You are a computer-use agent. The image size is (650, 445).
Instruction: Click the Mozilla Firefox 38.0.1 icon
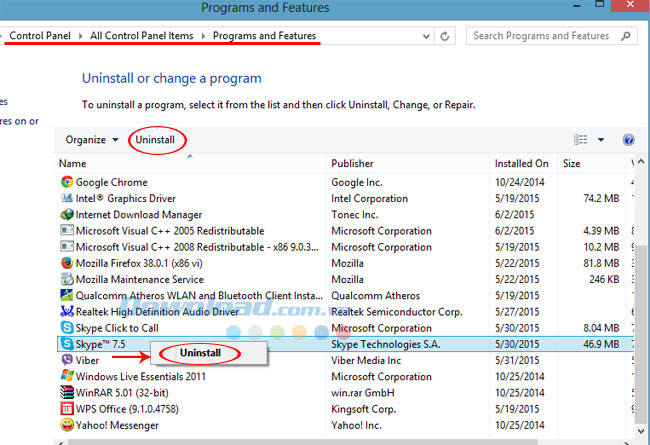pyautogui.click(x=67, y=263)
